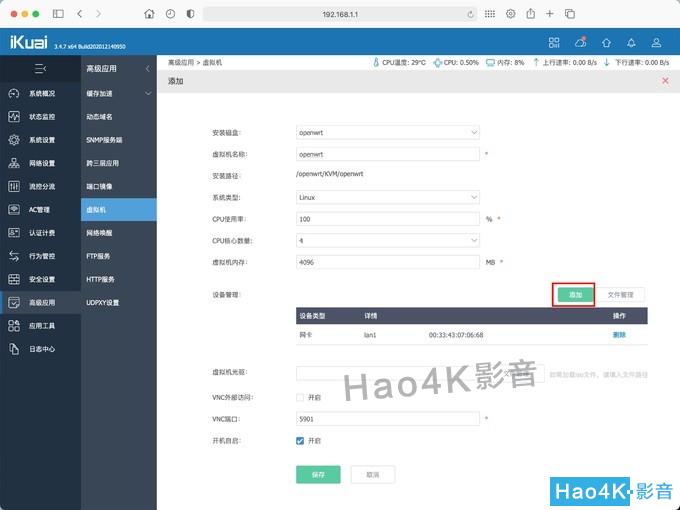Image resolution: width=680 pixels, height=510 pixels.
Task: Open the user account icon
Action: (x=656, y=42)
